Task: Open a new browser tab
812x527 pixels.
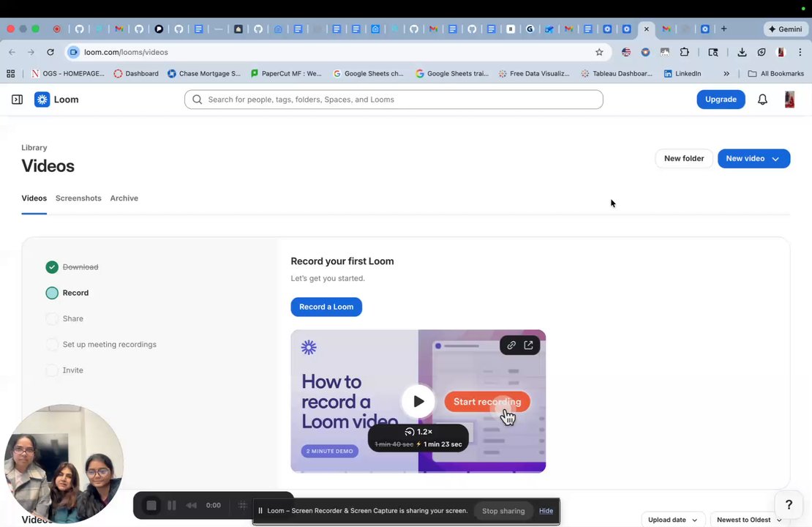Action: pyautogui.click(x=724, y=29)
